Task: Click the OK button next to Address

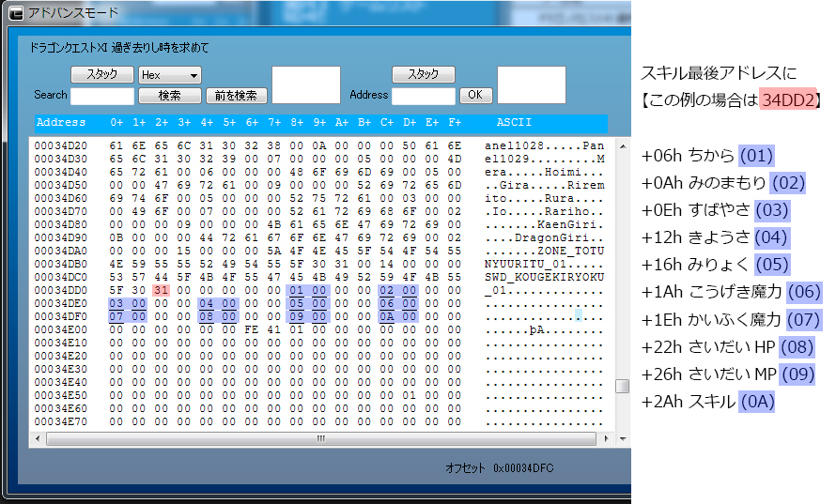Action: tap(475, 95)
